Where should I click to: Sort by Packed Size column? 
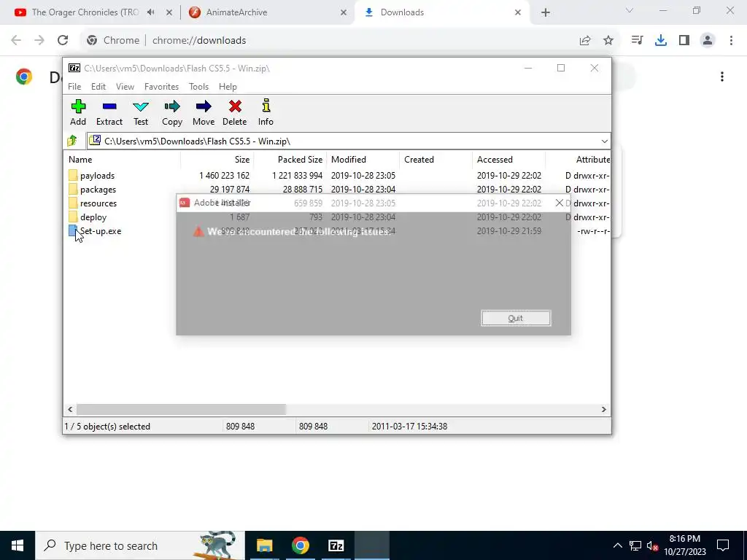pos(290,160)
